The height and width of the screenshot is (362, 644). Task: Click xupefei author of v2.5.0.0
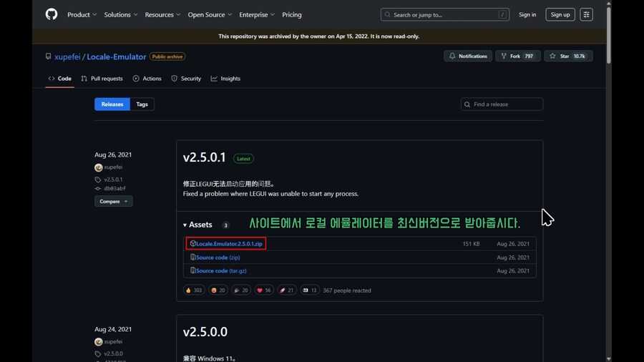tap(113, 341)
